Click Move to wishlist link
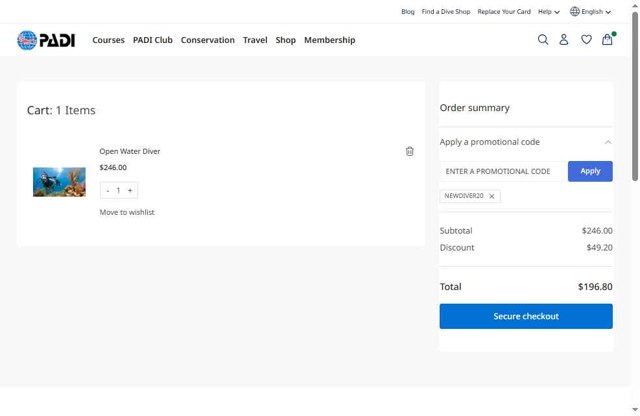This screenshot has width=640, height=416. (x=127, y=212)
